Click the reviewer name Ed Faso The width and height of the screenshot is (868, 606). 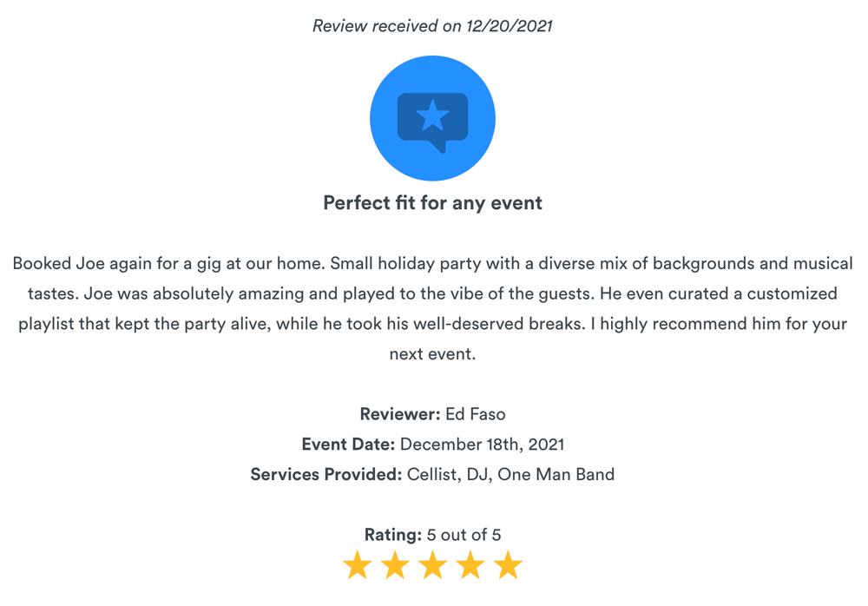pyautogui.click(x=476, y=414)
